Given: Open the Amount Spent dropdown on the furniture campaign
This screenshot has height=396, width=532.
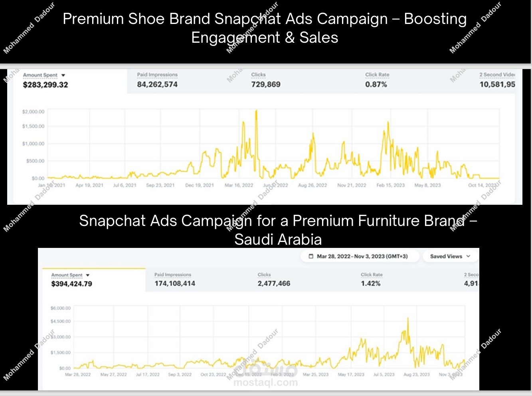Looking at the screenshot, I should click(x=87, y=275).
